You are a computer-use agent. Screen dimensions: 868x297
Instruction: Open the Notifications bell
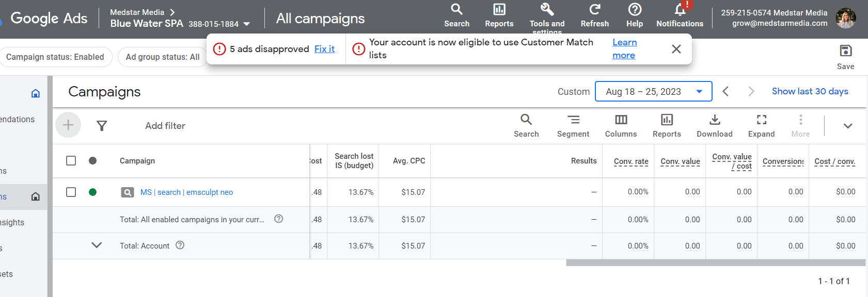point(680,15)
